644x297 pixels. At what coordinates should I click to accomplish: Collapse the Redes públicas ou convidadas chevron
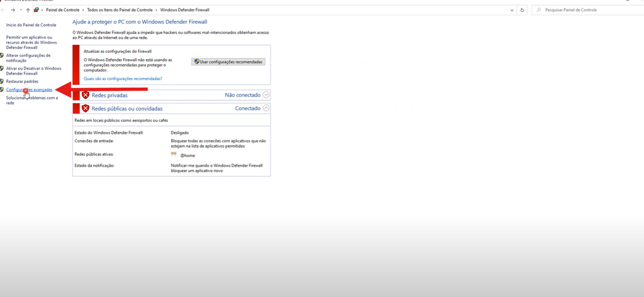[x=266, y=108]
